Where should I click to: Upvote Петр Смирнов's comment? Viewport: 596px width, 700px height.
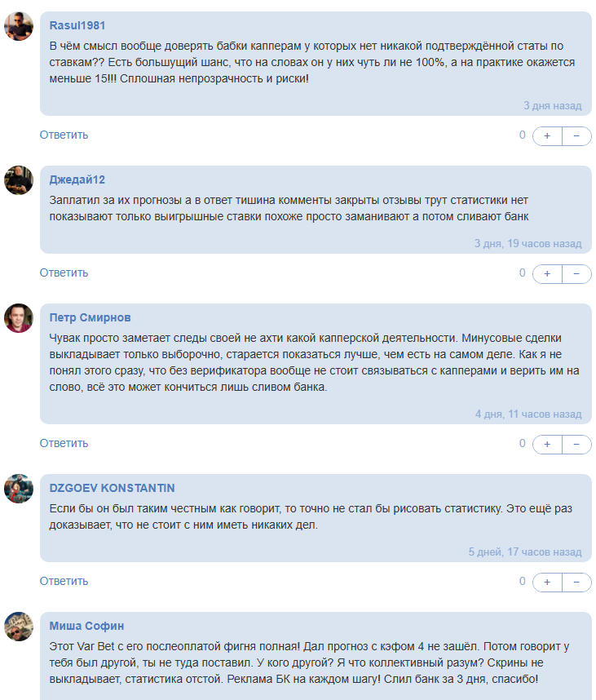coord(547,444)
